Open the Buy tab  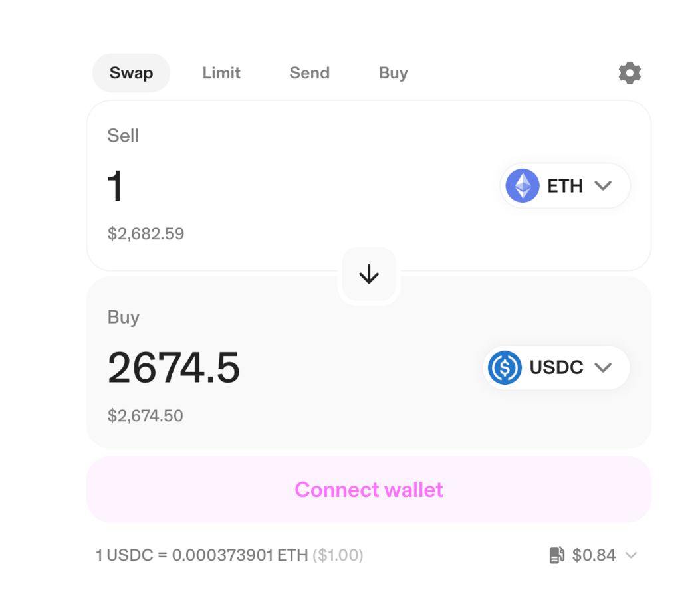[394, 73]
